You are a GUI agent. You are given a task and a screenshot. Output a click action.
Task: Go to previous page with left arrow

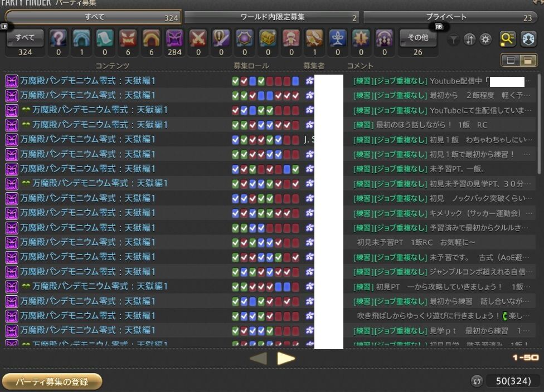coord(259,359)
